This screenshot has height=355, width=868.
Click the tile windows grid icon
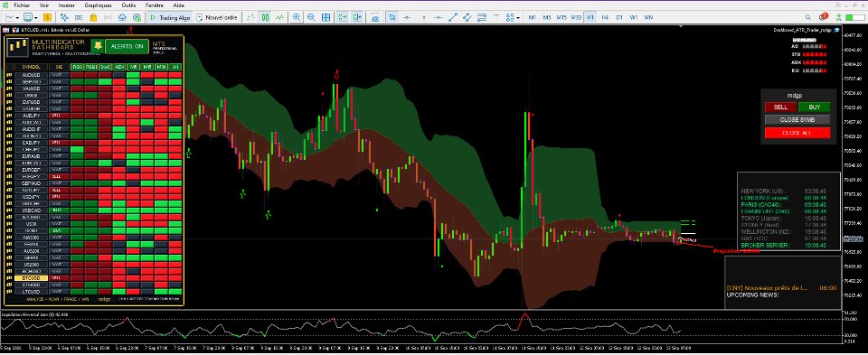tap(326, 18)
